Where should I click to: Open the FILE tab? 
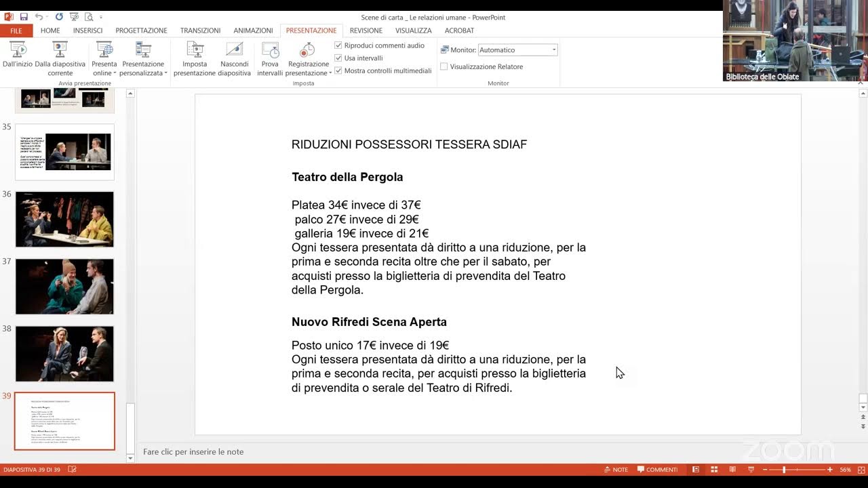click(x=16, y=30)
